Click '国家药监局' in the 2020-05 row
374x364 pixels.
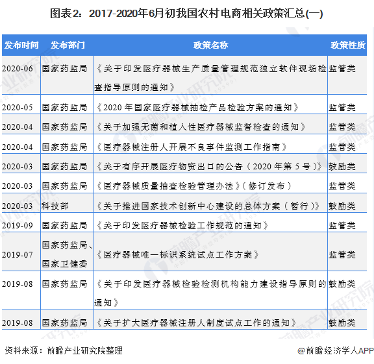(65, 107)
